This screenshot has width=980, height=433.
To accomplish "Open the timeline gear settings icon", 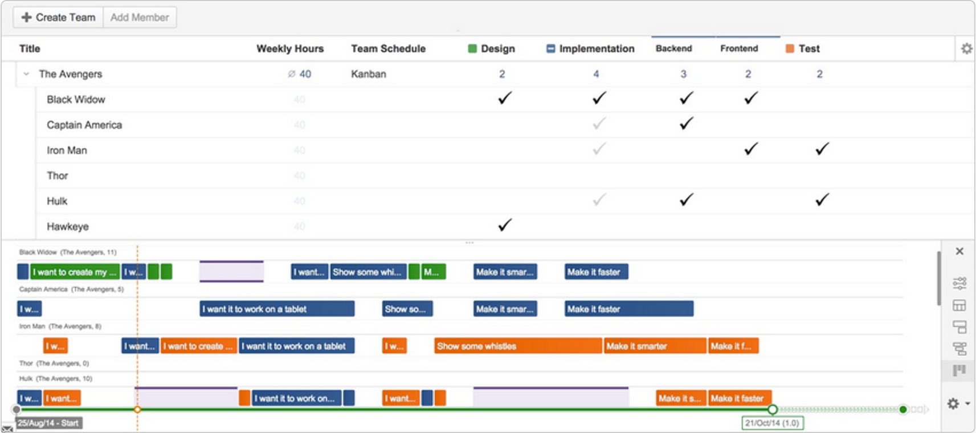I will (x=953, y=403).
